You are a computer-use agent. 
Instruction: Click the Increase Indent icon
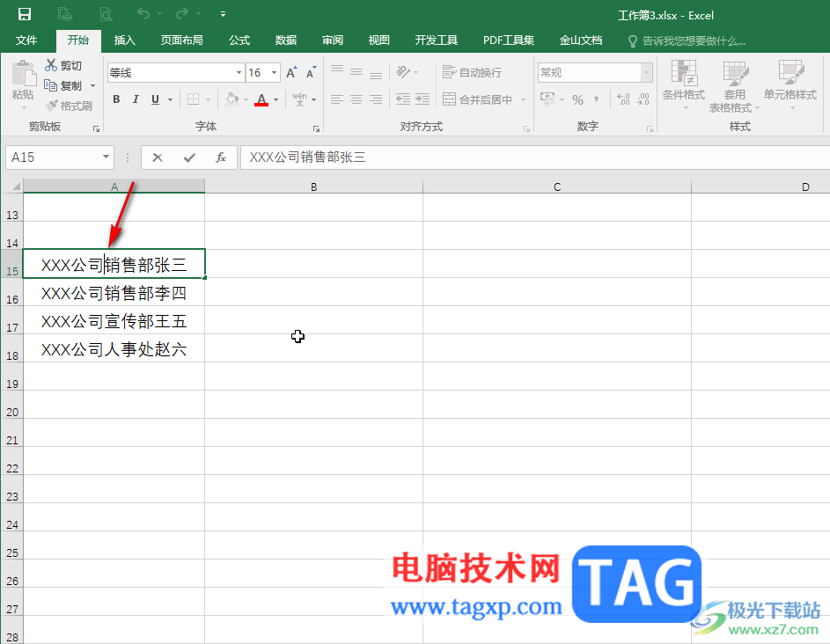pyautogui.click(x=422, y=99)
